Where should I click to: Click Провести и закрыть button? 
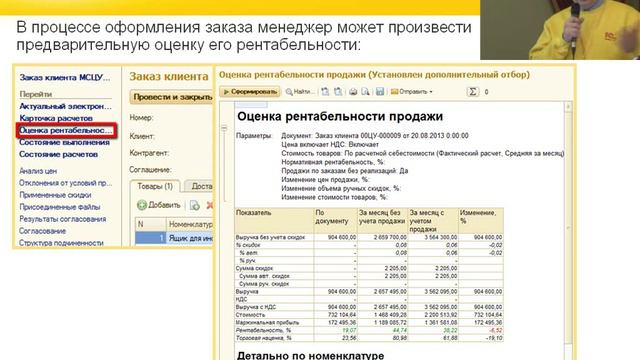pyautogui.click(x=172, y=97)
